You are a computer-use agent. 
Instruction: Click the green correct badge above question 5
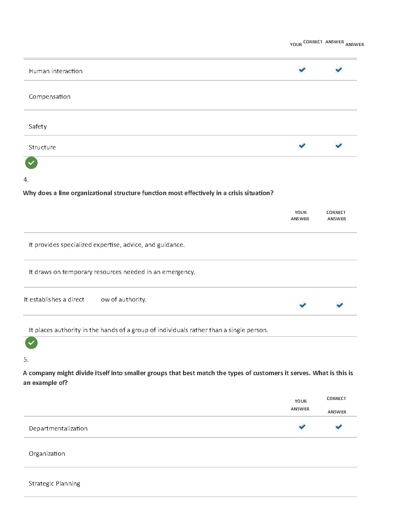[31, 343]
